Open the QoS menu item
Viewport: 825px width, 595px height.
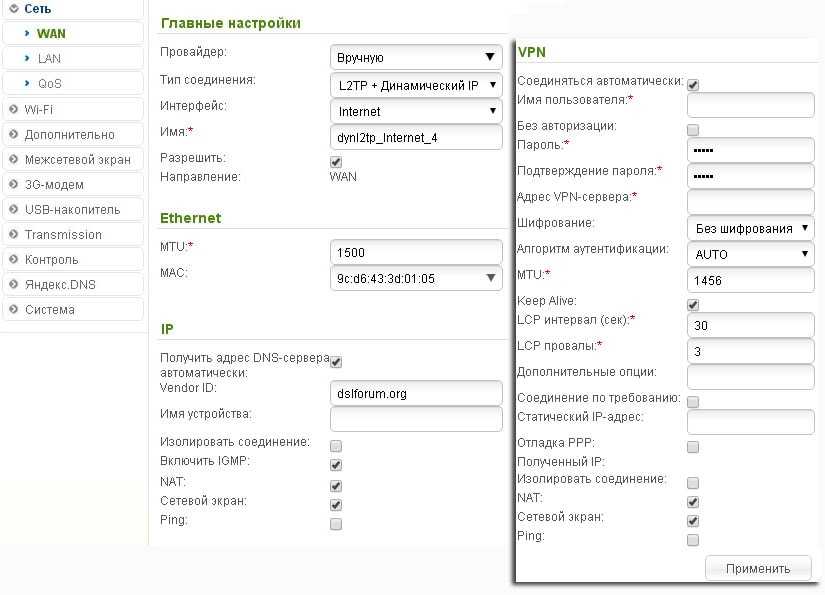[50, 83]
